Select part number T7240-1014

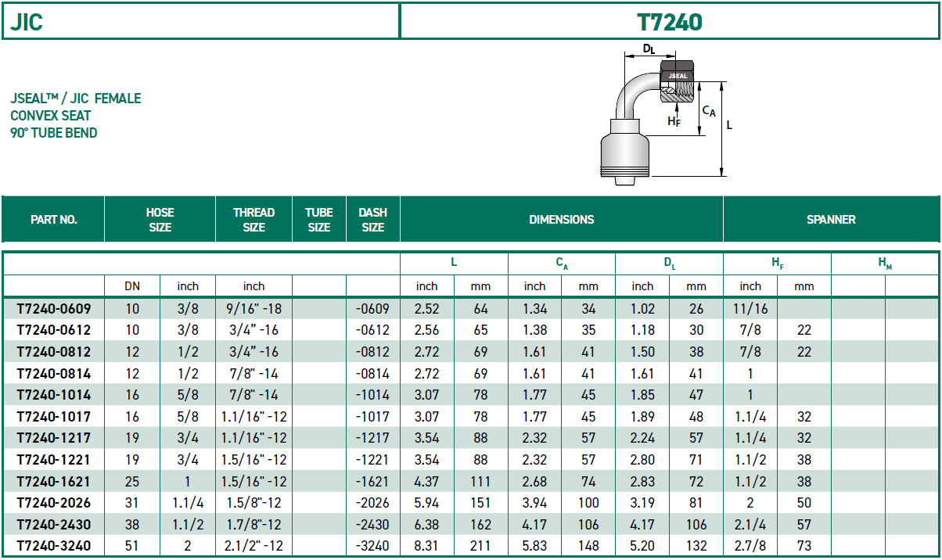54,395
